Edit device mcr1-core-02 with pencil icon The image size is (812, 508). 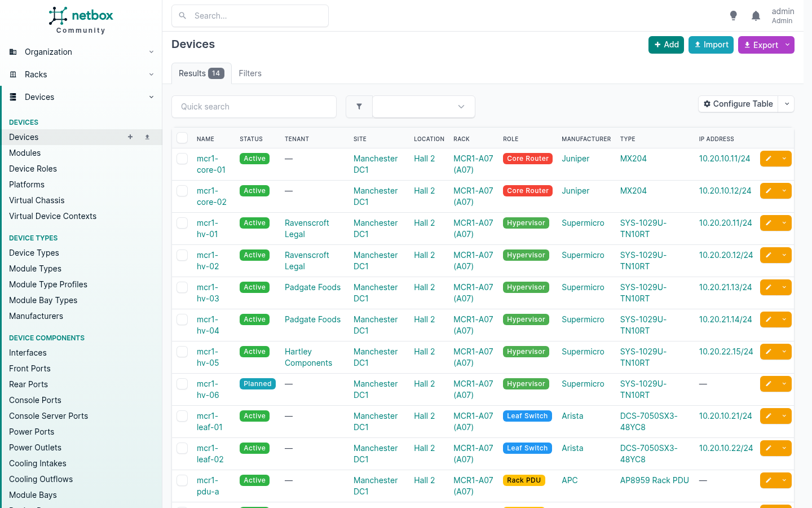769,191
